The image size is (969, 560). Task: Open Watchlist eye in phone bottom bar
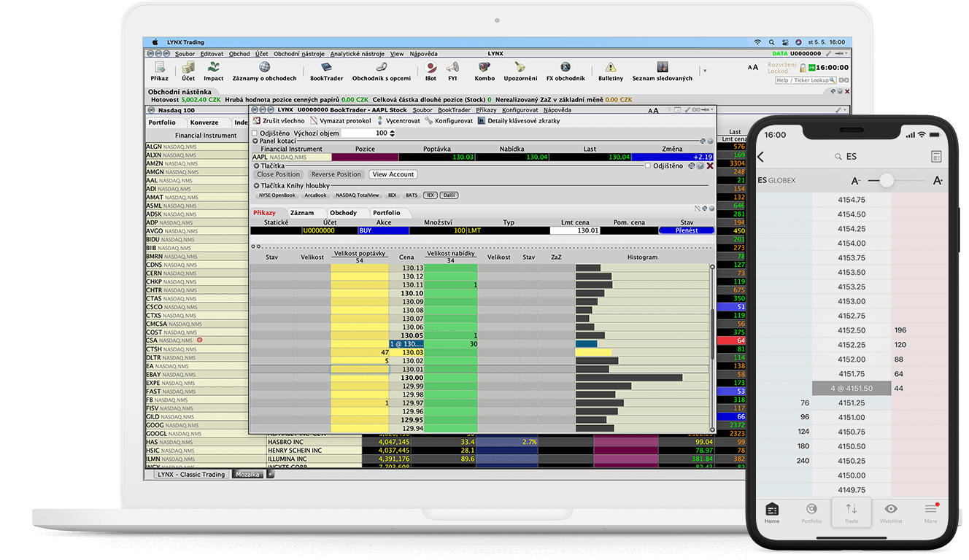pos(891,513)
